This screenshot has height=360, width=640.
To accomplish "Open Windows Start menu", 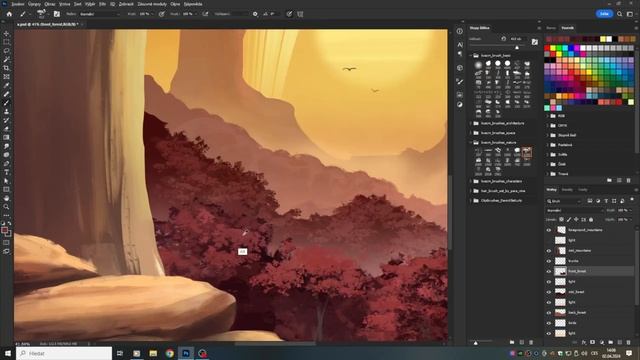I will pyautogui.click(x=8, y=353).
